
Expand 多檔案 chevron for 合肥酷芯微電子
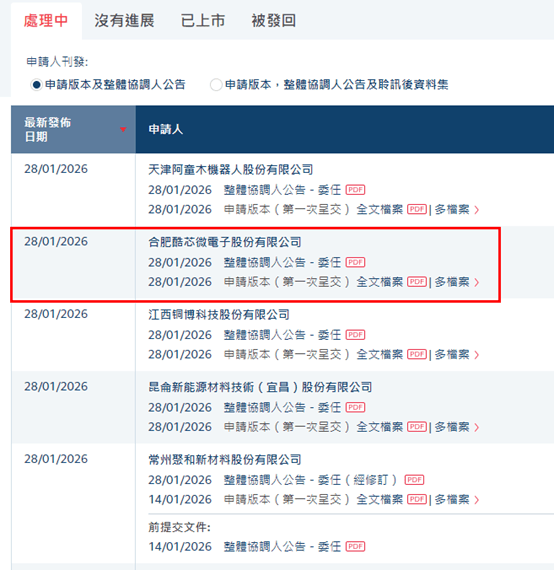pyautogui.click(x=477, y=282)
